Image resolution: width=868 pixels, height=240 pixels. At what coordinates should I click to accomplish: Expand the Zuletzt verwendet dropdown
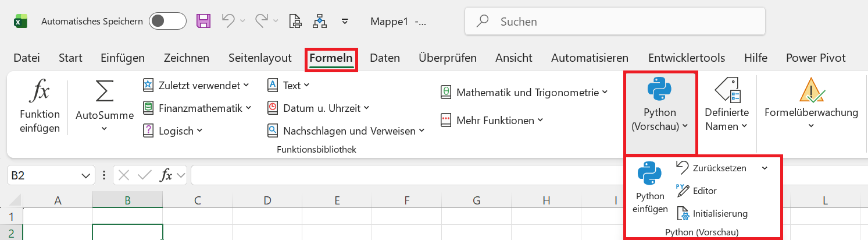pos(197,86)
